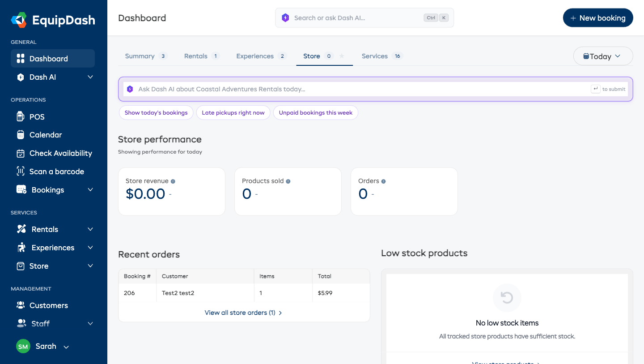Image resolution: width=644 pixels, height=364 pixels.
Task: Click the Total column header
Action: [341, 276]
